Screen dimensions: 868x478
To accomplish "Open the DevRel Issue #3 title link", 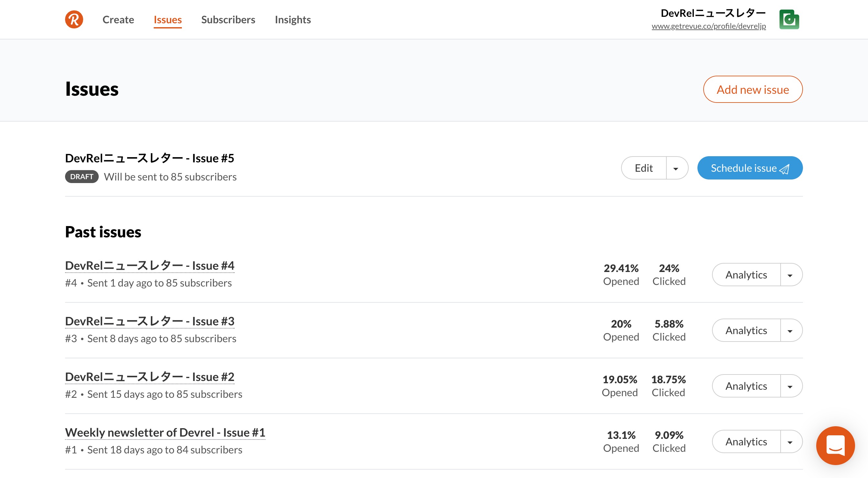I will click(150, 321).
